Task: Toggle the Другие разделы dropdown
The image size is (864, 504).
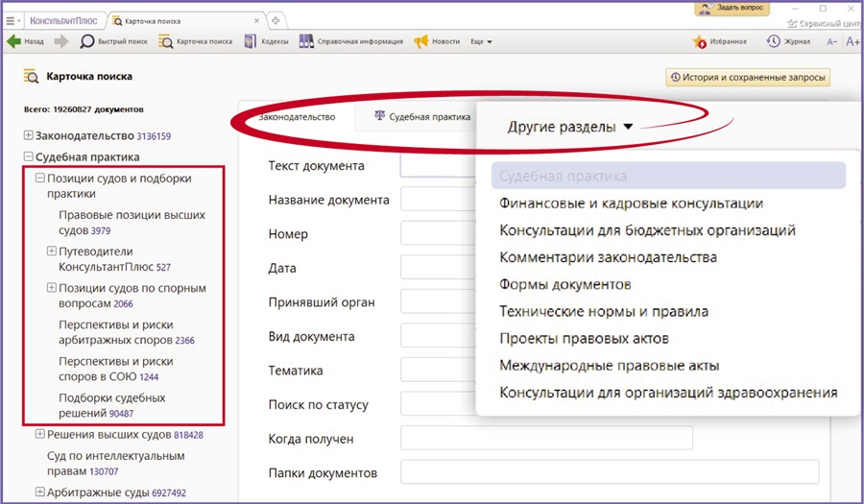Action: pos(569,127)
